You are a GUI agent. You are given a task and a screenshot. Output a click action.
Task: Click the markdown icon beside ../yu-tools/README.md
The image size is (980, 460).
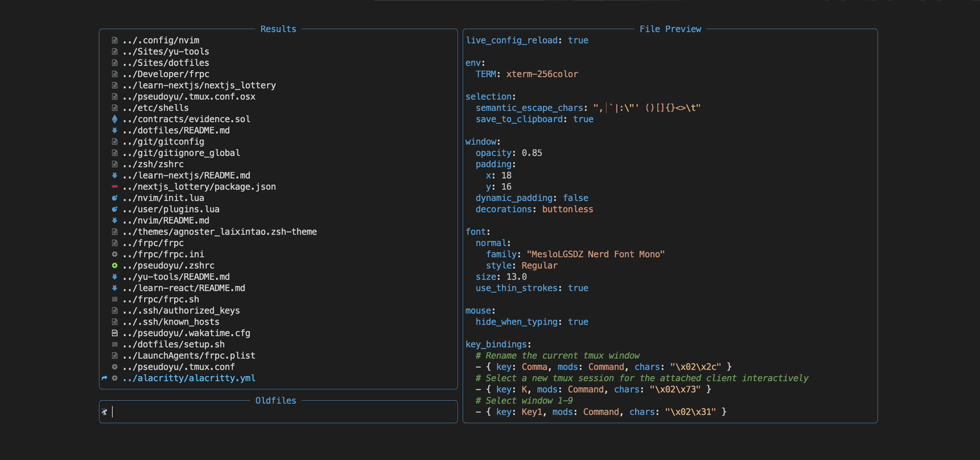pos(115,277)
